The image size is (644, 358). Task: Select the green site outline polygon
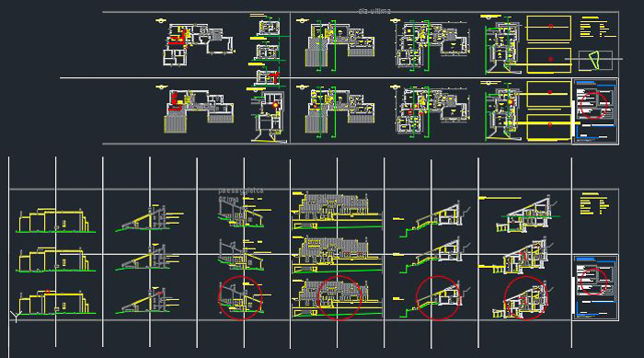pos(594,60)
